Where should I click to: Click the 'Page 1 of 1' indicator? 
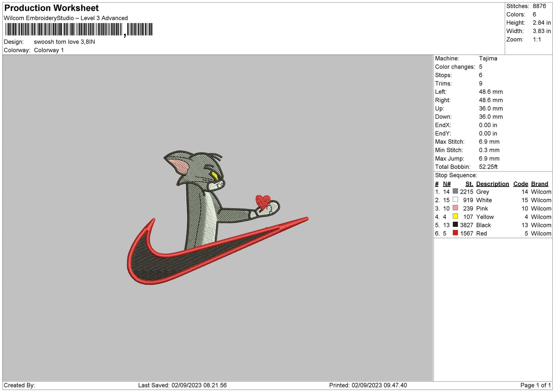point(535,385)
